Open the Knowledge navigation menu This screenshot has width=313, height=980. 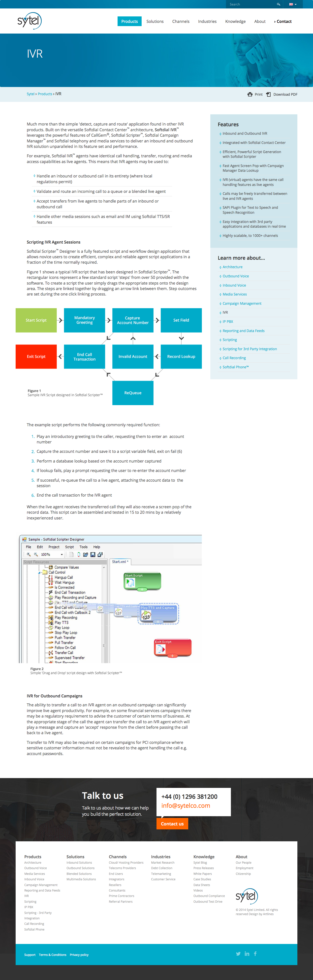point(235,21)
